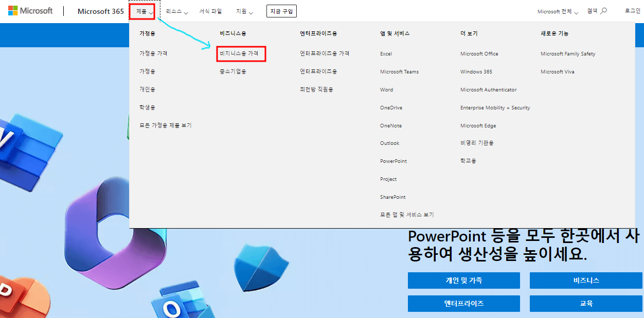Select 중소기업용 menu entry
This screenshot has width=644, height=318.
click(233, 71)
